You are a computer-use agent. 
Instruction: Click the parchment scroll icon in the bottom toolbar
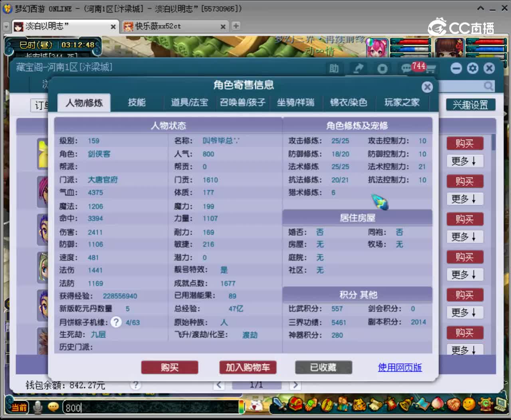click(x=374, y=404)
